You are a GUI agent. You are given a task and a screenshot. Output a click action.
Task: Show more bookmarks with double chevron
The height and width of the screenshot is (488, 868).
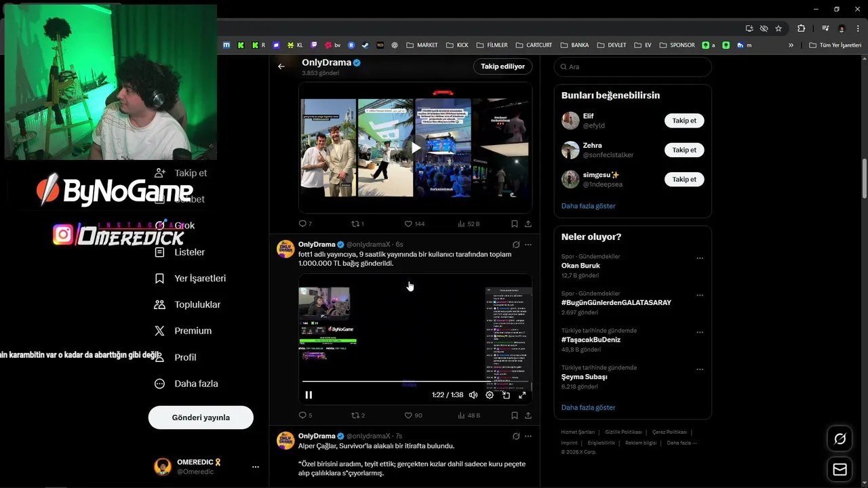coord(791,45)
